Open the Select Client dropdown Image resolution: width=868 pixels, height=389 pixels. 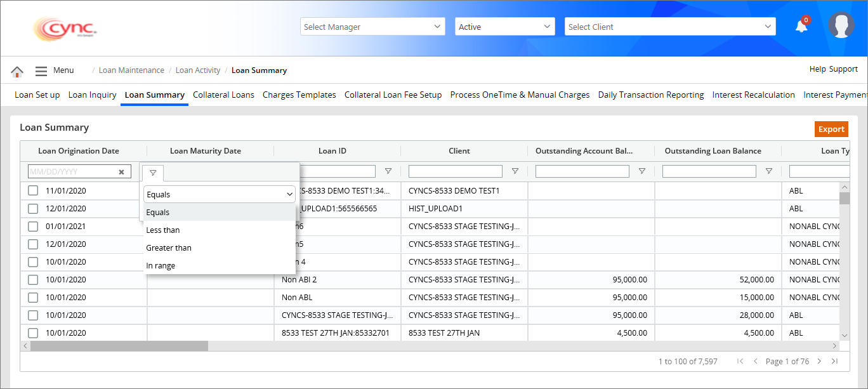(x=671, y=27)
